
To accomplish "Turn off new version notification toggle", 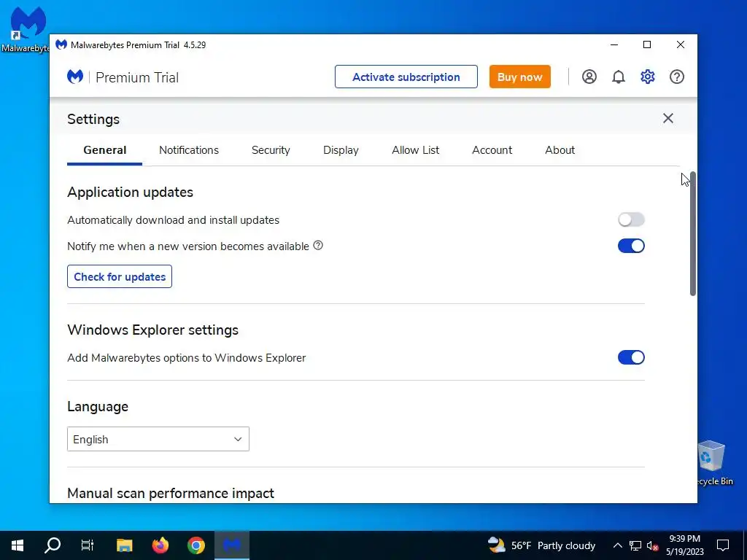I will 631,246.
